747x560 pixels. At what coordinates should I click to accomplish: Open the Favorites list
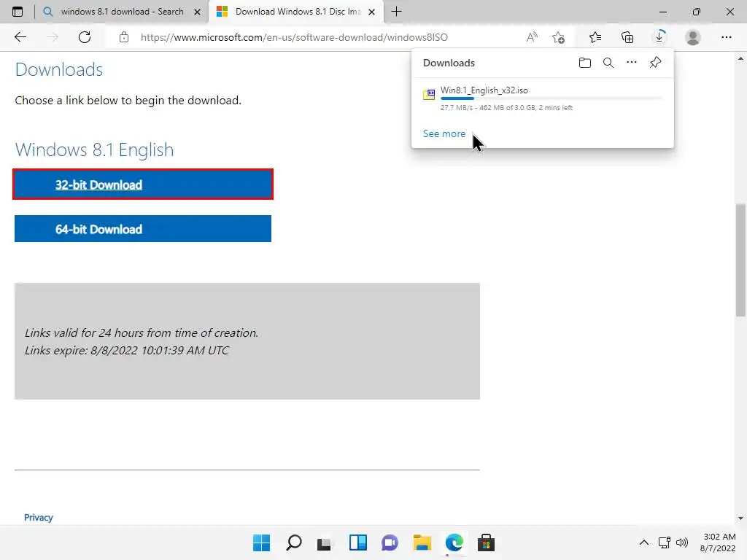tap(595, 37)
